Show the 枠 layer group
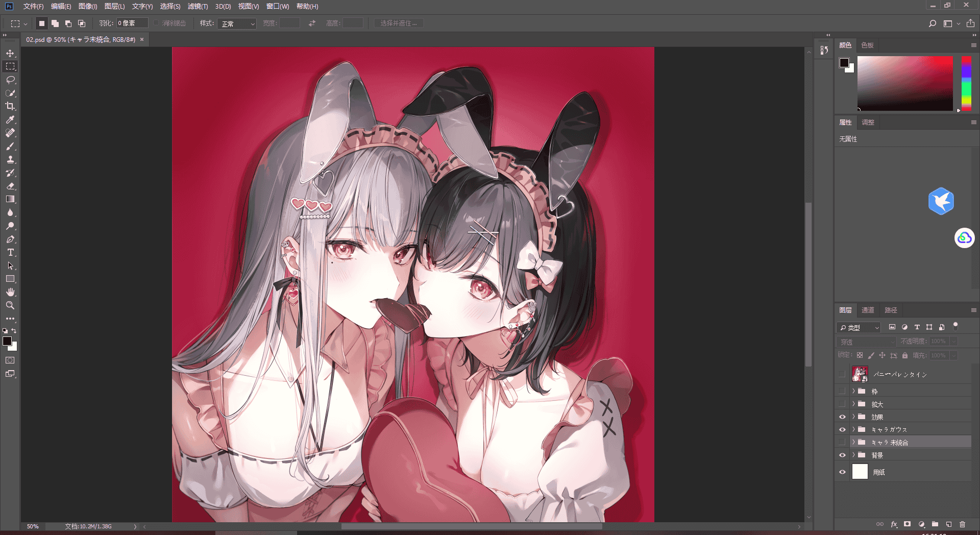980x535 pixels. [842, 391]
